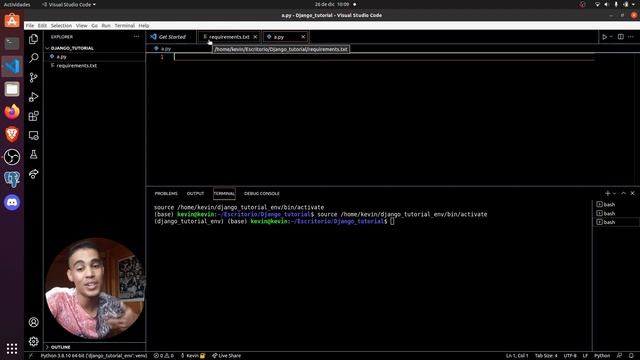Viewport: 640px width, 360px height.
Task: Open the Live Share view icon
Action: [x=33, y=174]
